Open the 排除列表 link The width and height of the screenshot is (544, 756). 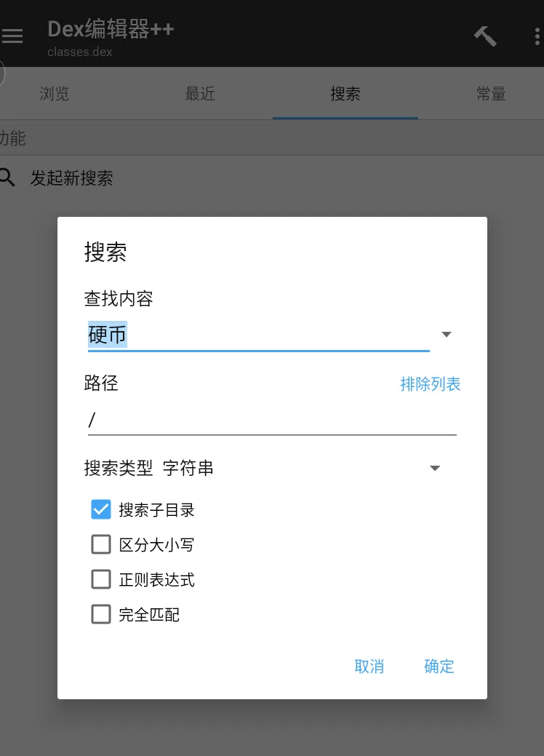[431, 384]
